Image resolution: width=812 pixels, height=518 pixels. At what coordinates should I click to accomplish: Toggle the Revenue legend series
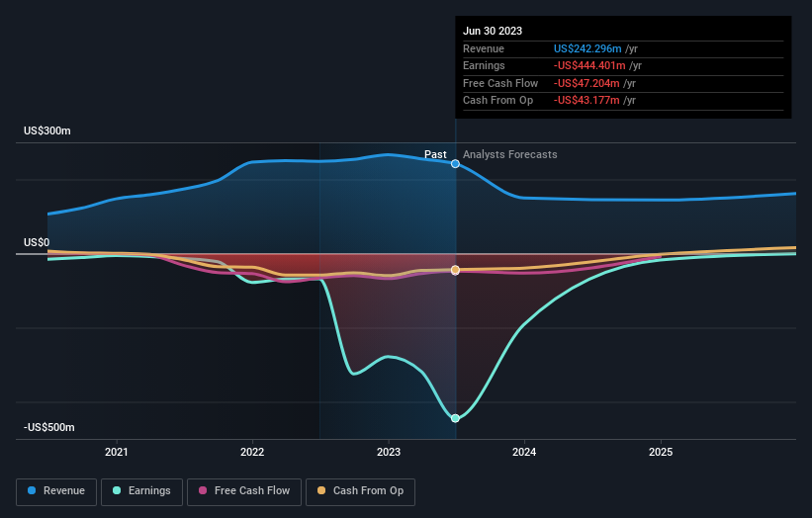(x=56, y=491)
